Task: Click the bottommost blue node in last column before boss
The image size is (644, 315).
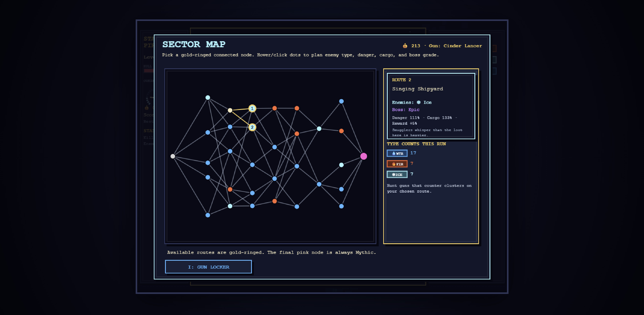Action: click(341, 206)
